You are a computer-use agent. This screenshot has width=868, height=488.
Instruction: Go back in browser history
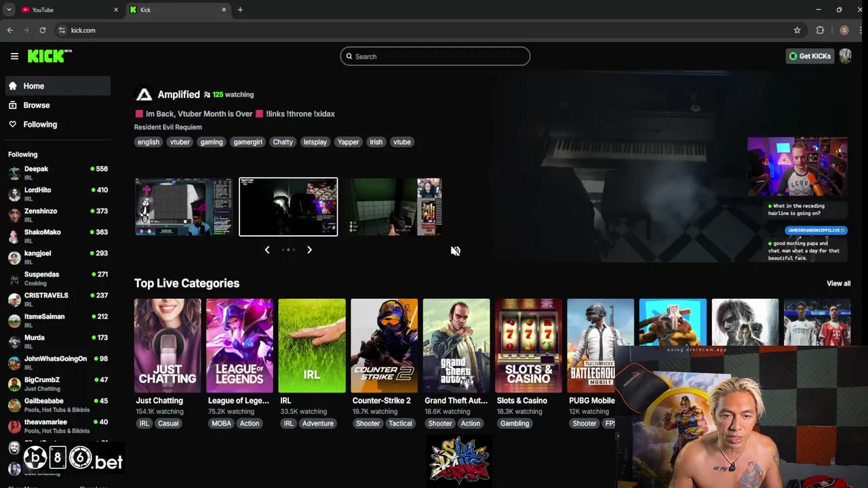coord(9,30)
